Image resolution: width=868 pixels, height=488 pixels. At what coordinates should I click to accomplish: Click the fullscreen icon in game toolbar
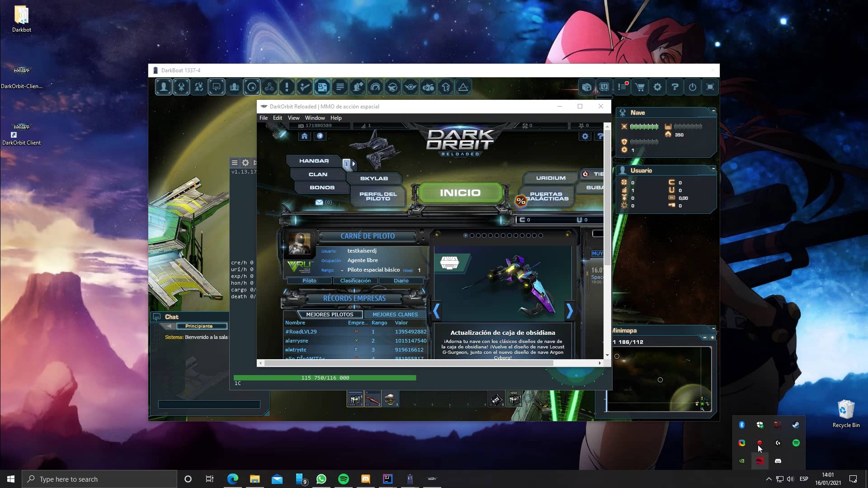point(710,87)
